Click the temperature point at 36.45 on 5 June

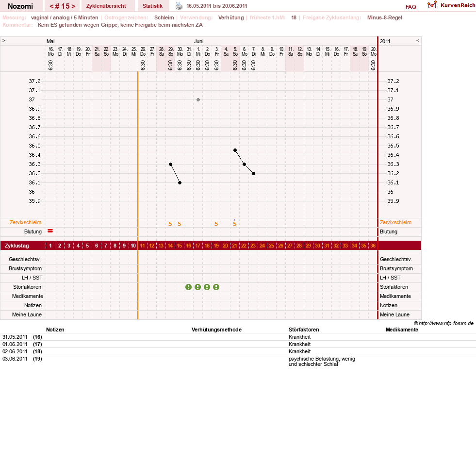point(235,150)
